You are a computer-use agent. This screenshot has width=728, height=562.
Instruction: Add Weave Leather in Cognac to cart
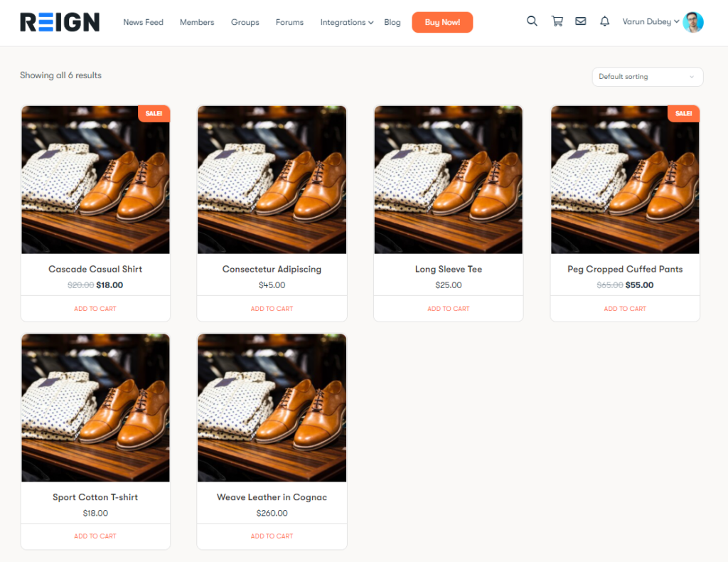[272, 536]
